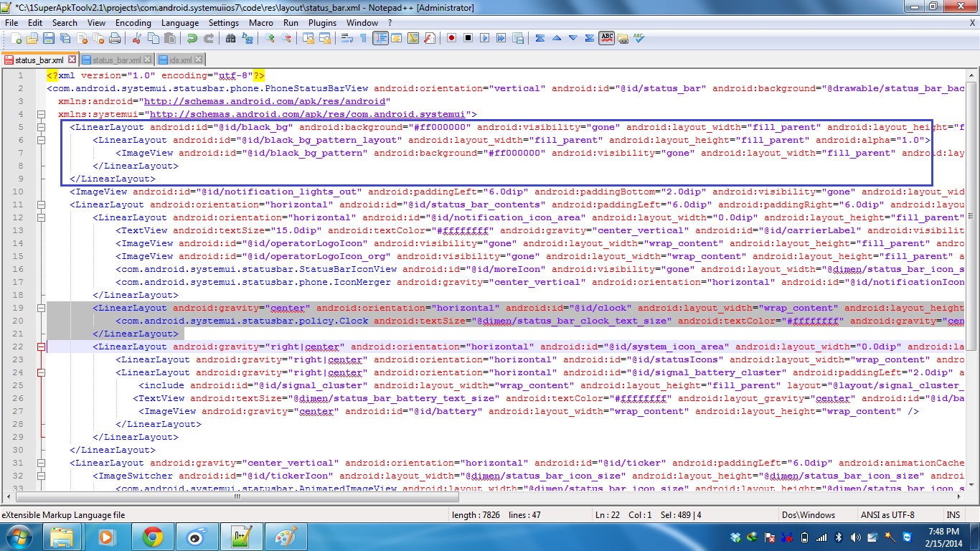980x551 pixels.
Task: Click the volume icon in system tray
Action: pyautogui.click(x=854, y=537)
